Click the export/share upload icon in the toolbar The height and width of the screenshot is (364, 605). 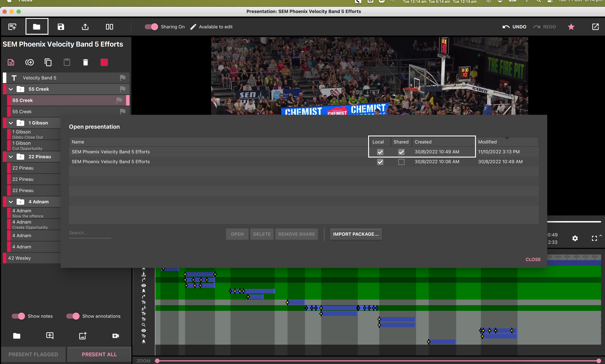pyautogui.click(x=85, y=27)
